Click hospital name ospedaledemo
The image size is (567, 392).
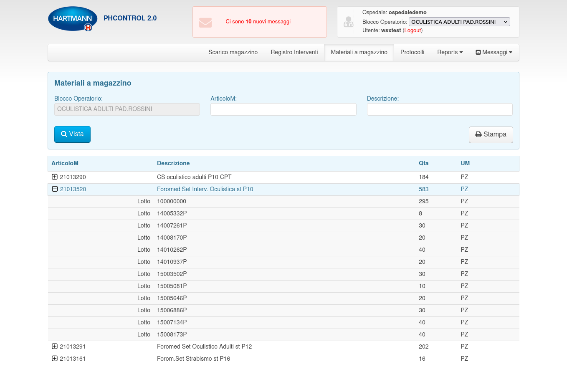408,13
